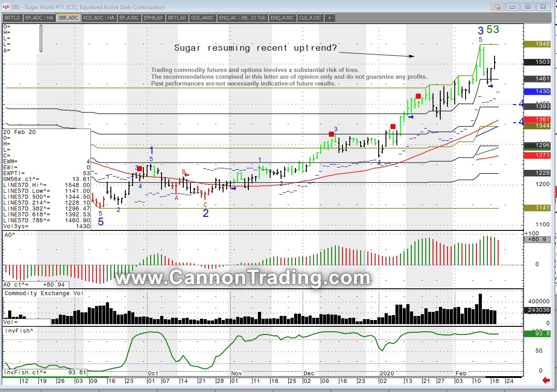Add a new chart tab with plus button

coord(329,18)
